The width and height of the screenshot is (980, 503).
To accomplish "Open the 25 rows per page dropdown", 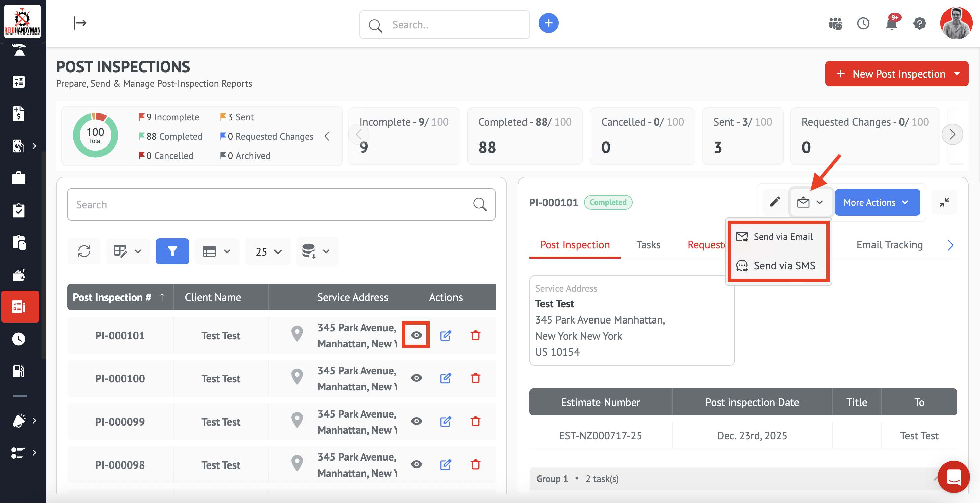I will (x=268, y=251).
